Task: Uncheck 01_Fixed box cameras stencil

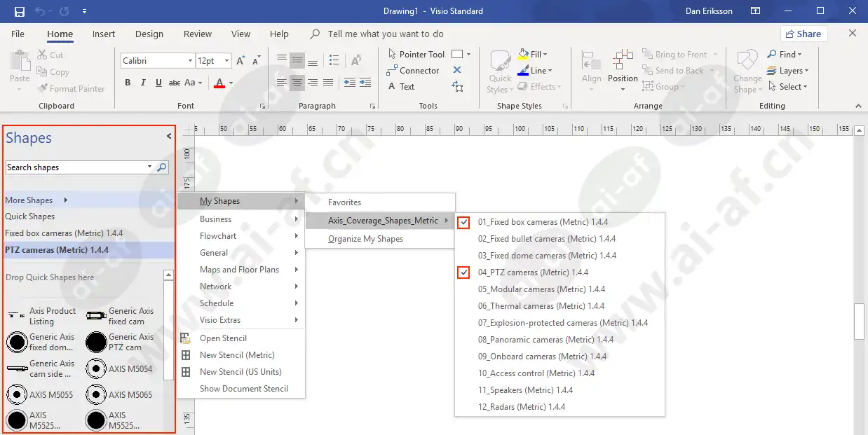Action: pyautogui.click(x=463, y=222)
